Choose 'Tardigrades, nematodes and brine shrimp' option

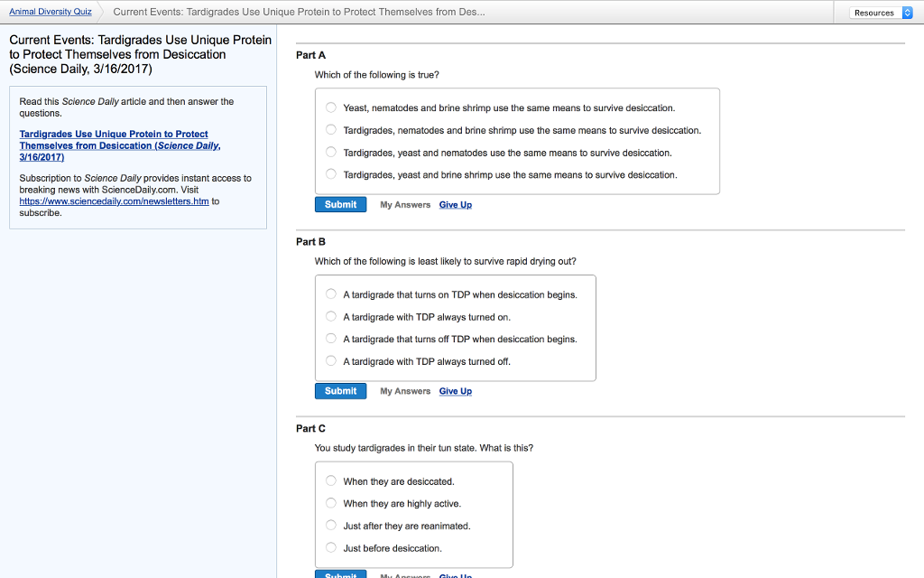[331, 130]
